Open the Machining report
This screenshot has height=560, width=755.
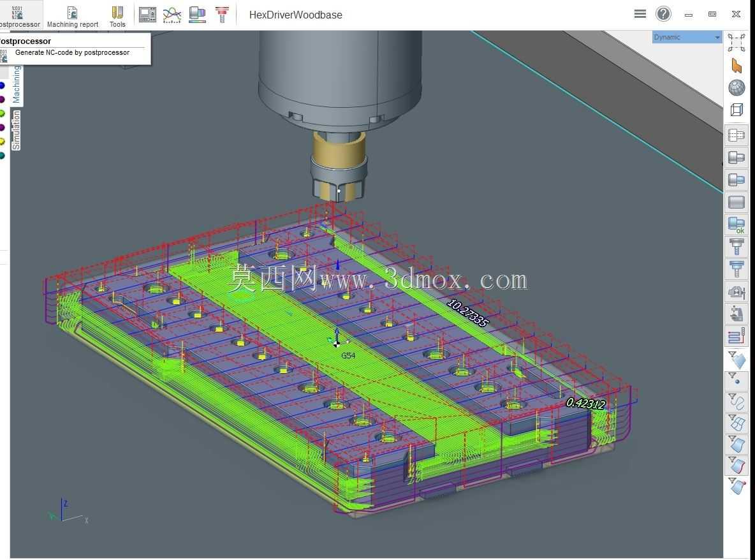click(x=73, y=15)
